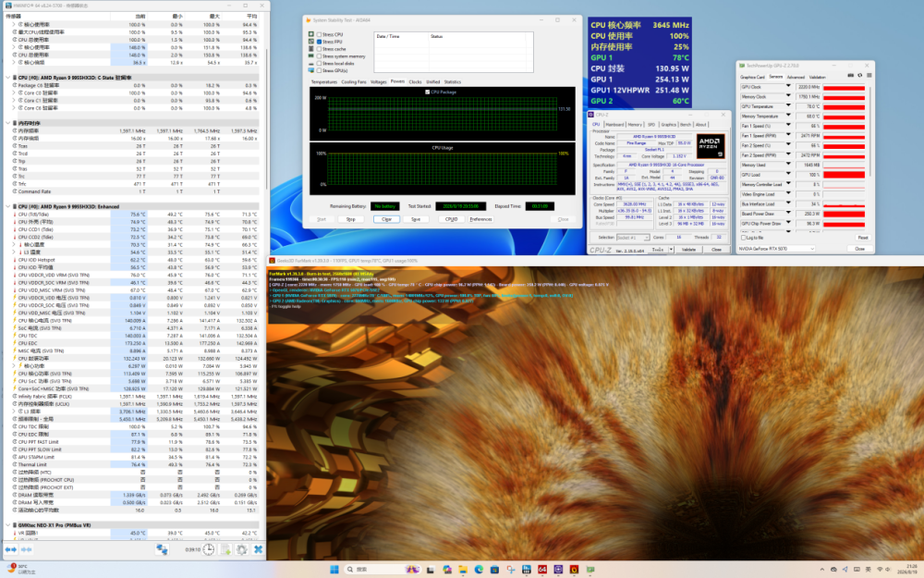Open the Microsoft Store taskbar icon
924x578 pixels.
(x=494, y=569)
